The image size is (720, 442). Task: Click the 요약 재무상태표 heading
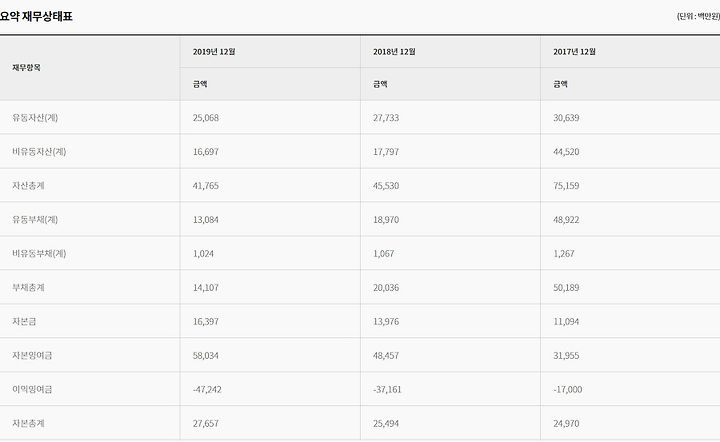coord(36,17)
